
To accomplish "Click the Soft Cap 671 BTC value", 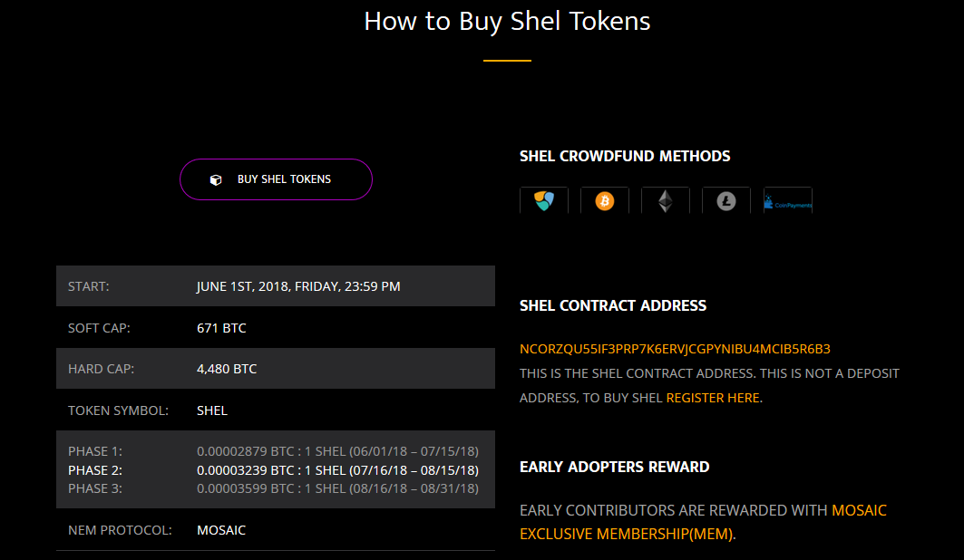I will coord(221,328).
